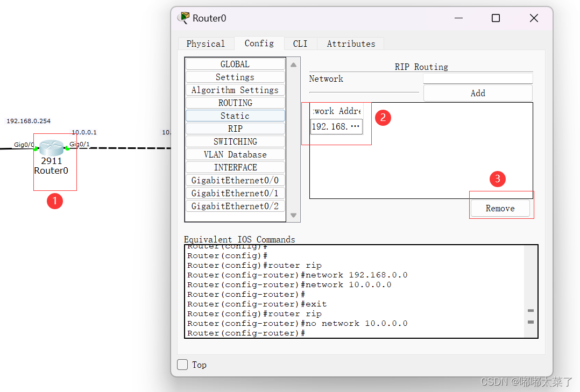Open global Settings
The image size is (580, 392).
pyautogui.click(x=235, y=77)
